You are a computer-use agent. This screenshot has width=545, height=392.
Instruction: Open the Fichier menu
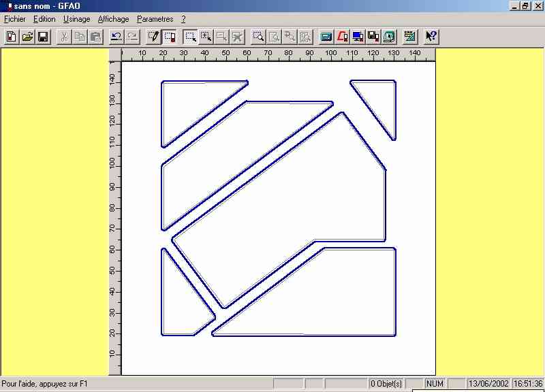[x=15, y=19]
